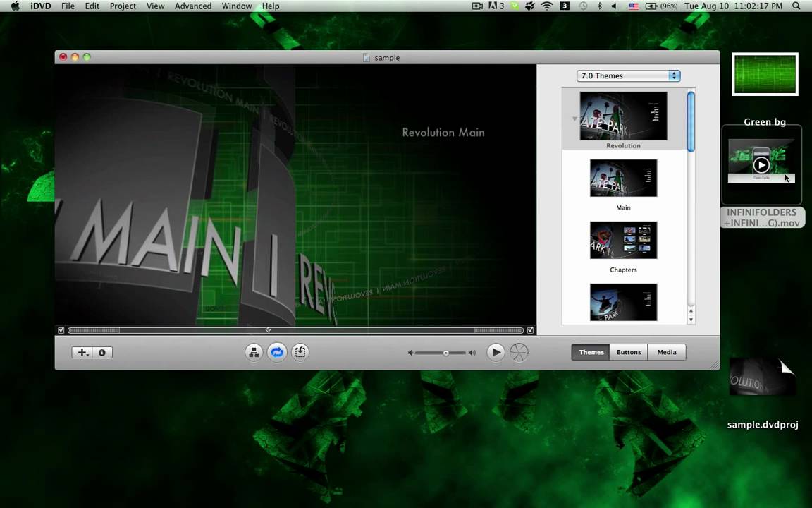812x508 pixels.
Task: Open the US flag input menu
Action: [x=634, y=6]
